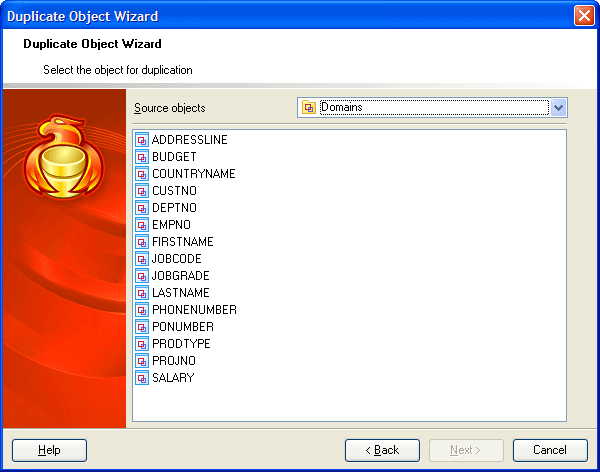This screenshot has height=472, width=600.
Task: Click the domain icon beside JOBCODE
Action: point(142,259)
